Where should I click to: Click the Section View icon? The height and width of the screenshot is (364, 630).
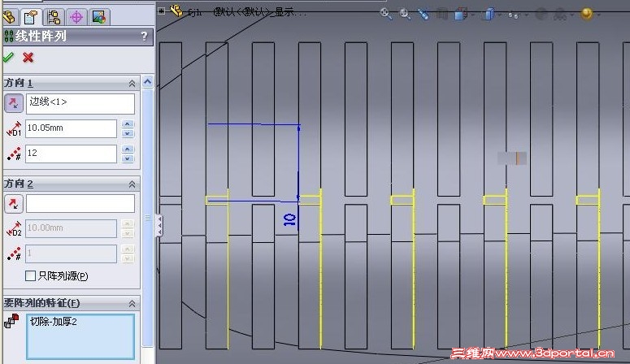(442, 15)
